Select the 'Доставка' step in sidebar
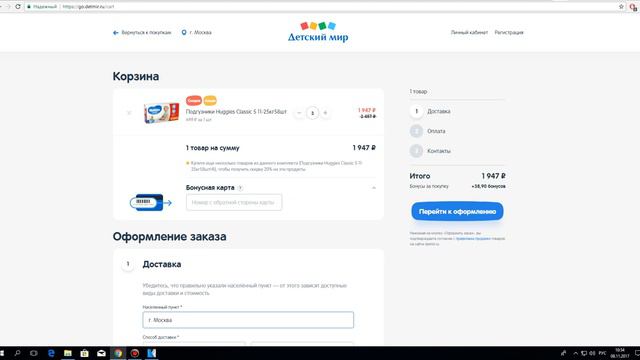This screenshot has height=360, width=640. (431, 111)
